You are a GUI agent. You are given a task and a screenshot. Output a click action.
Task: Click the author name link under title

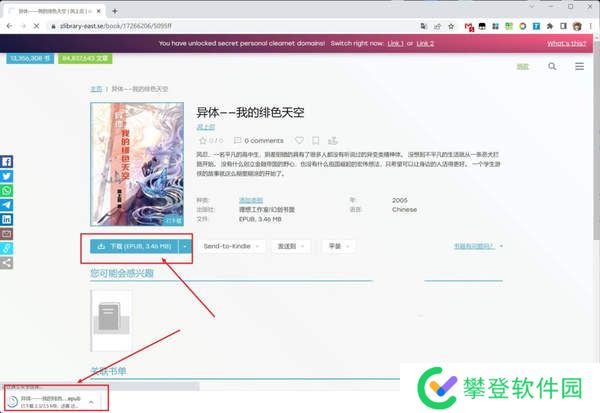click(205, 127)
